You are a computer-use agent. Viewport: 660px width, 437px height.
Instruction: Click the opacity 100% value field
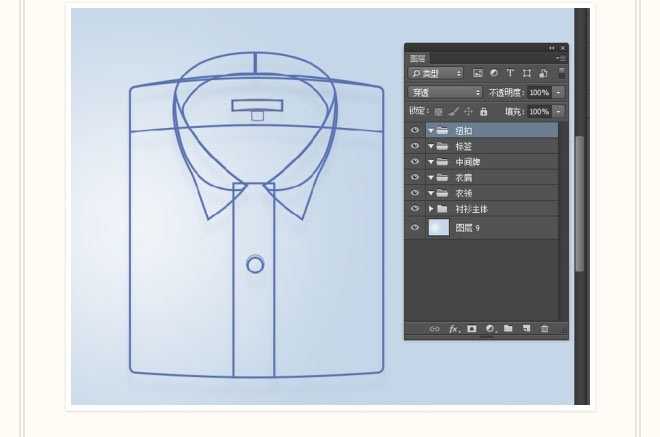tap(538, 92)
